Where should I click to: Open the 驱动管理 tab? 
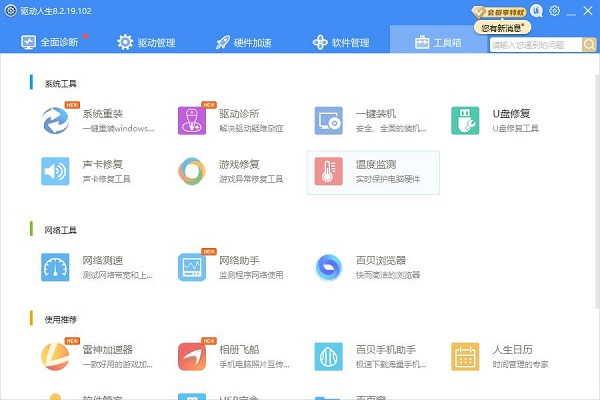(147, 42)
